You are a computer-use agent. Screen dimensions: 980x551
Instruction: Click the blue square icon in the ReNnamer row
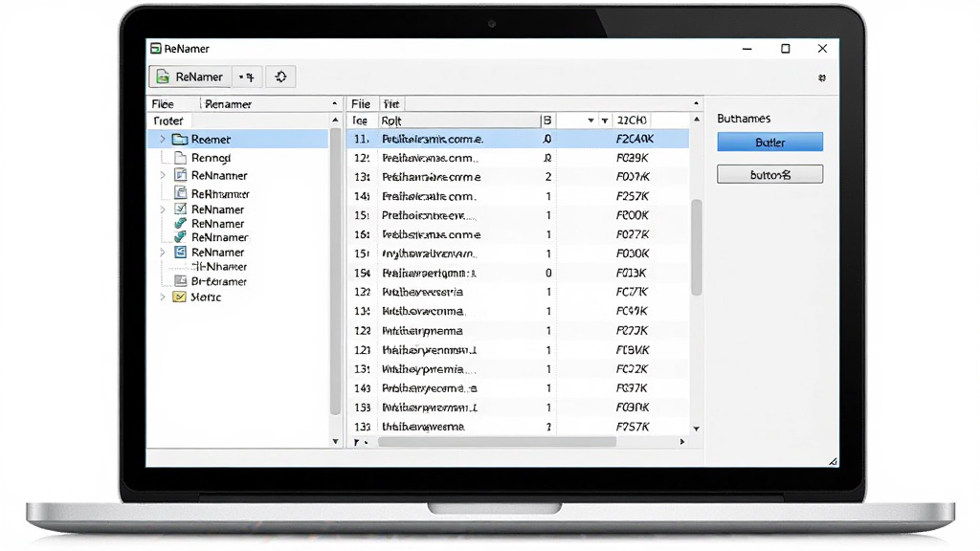pos(180,252)
